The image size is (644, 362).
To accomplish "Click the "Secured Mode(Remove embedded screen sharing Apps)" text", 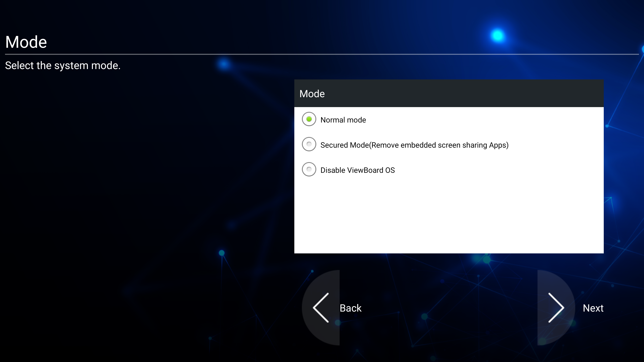I will coord(414,145).
